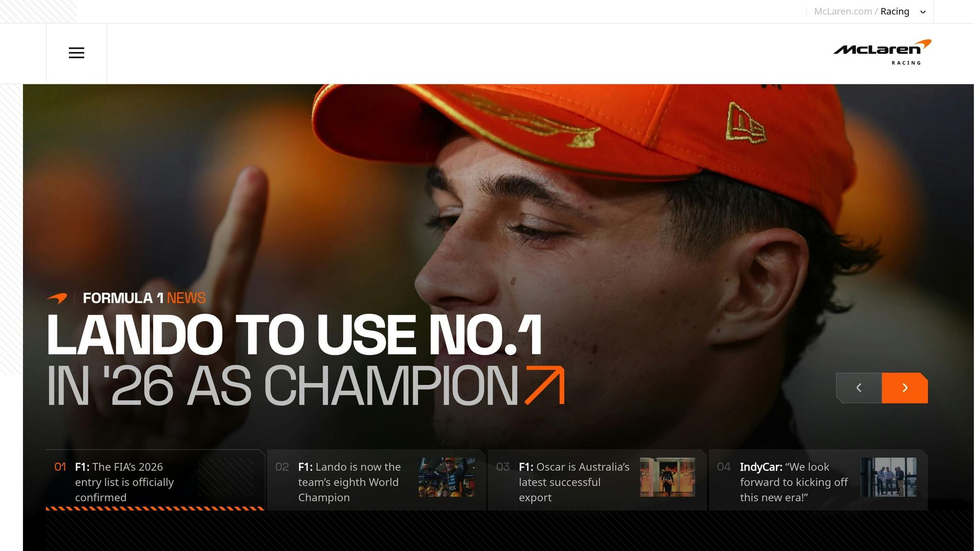
Task: Click the orange McLaren swoosh next to Formula 1 News
Action: pos(57,298)
